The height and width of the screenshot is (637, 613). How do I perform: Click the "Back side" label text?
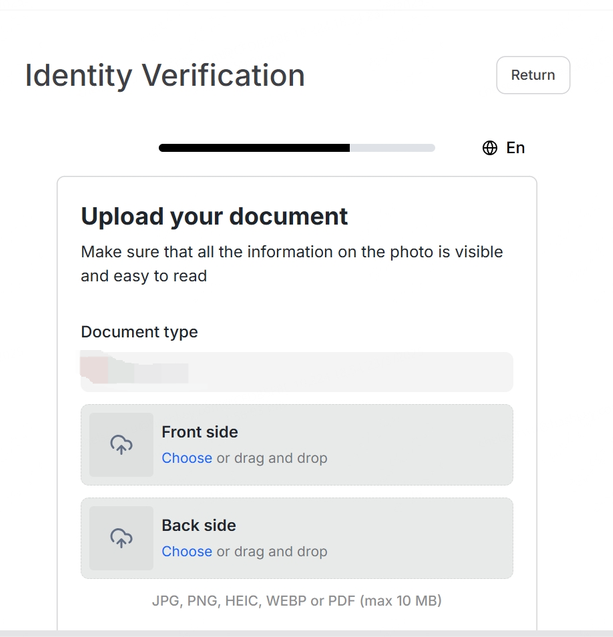[x=200, y=525]
